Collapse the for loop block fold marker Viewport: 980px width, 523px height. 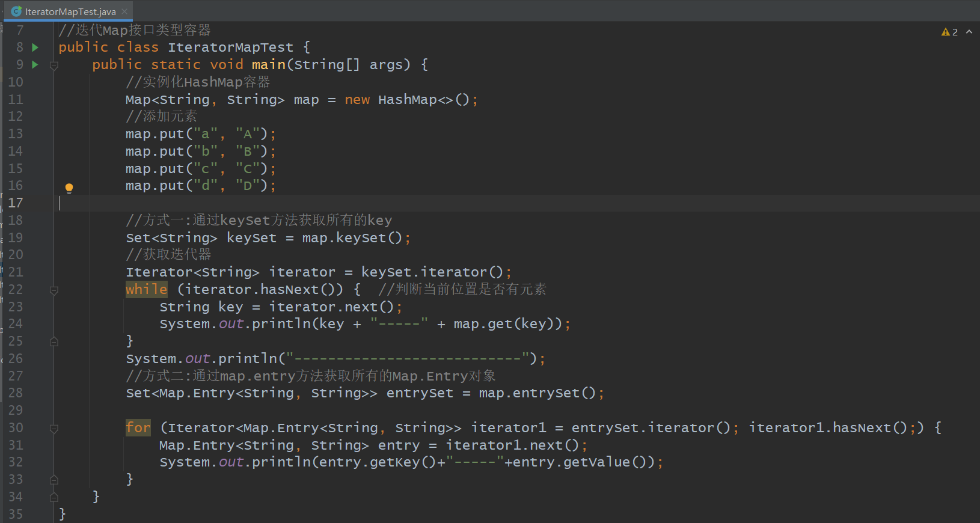(54, 429)
